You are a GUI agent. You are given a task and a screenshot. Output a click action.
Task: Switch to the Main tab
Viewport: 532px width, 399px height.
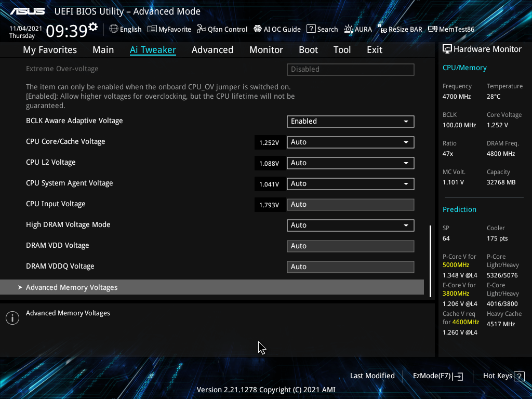103,50
